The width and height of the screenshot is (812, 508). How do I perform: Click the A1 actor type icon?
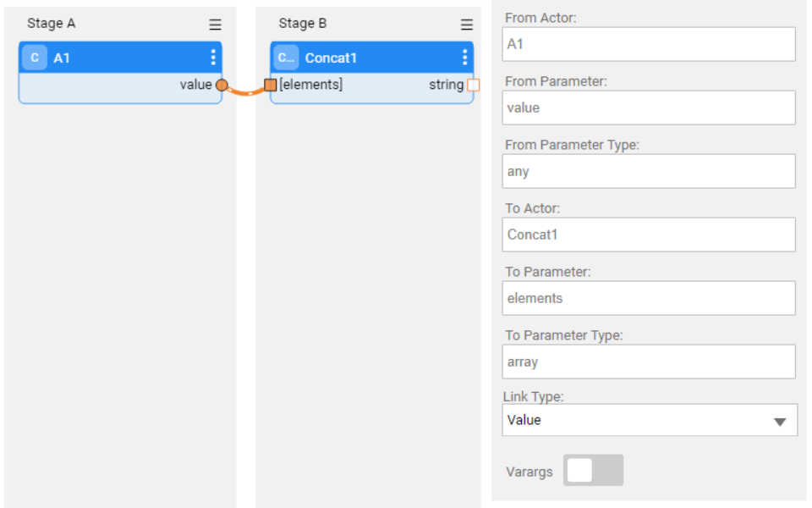coord(35,58)
